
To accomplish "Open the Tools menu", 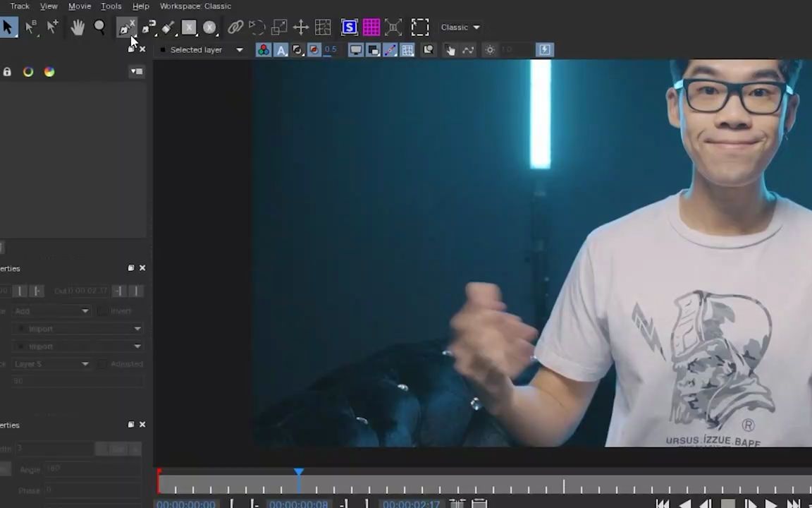I will point(111,6).
